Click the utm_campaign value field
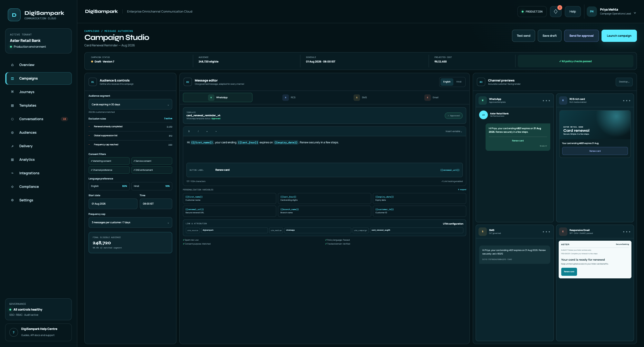 (417, 230)
